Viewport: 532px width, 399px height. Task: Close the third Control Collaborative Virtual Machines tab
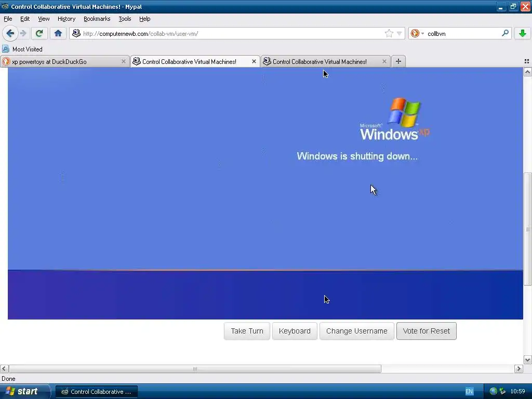(x=384, y=61)
